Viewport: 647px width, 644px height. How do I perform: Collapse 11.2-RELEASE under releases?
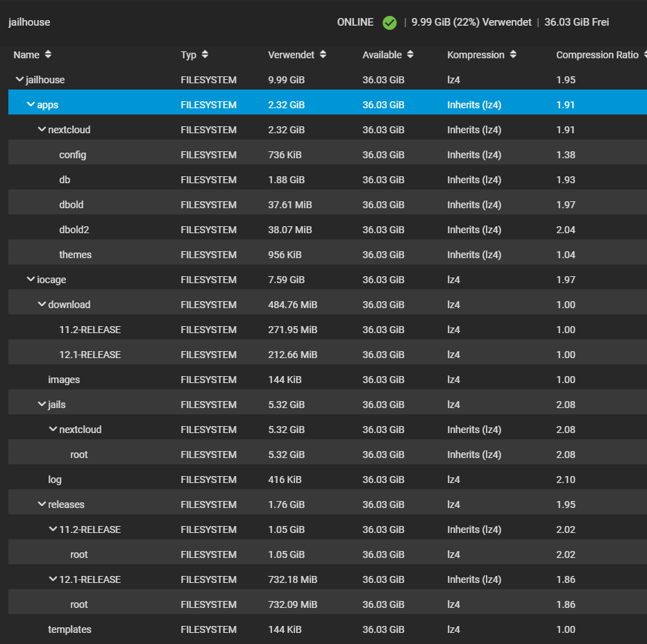(x=53, y=529)
